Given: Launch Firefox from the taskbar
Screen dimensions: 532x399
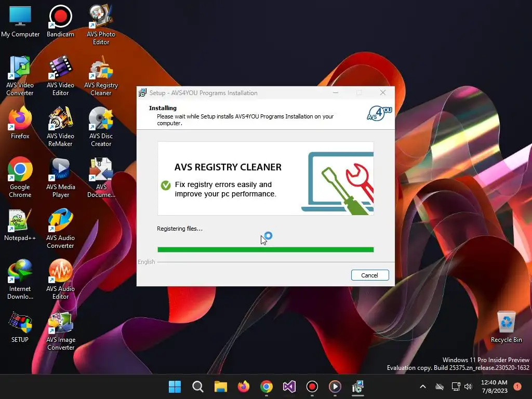Looking at the screenshot, I should (243, 387).
